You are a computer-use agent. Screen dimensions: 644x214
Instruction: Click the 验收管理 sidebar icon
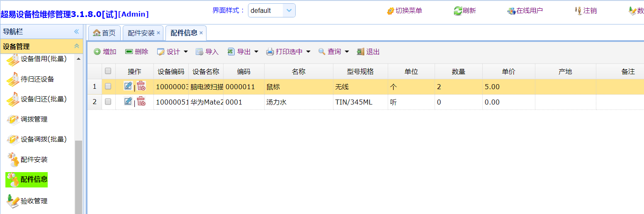13,201
